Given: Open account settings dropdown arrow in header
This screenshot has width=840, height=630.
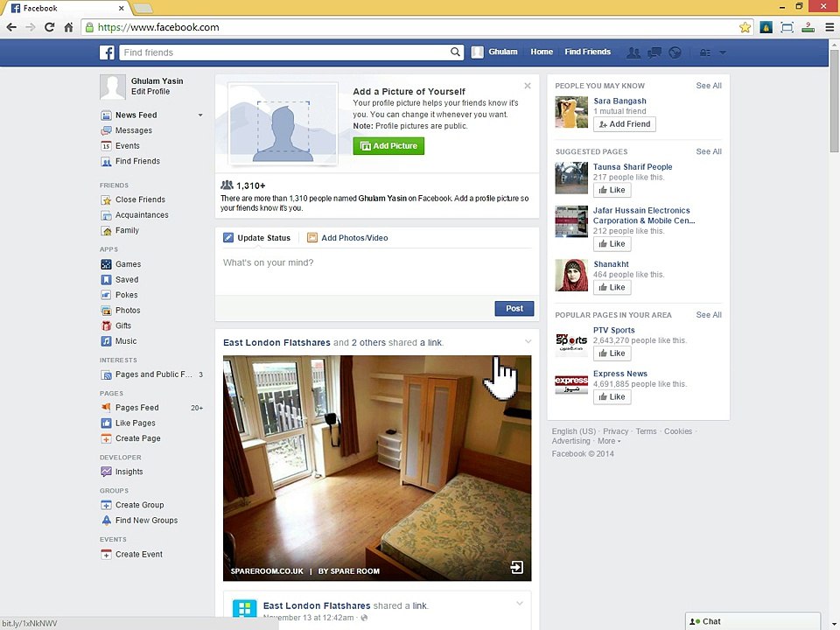Looking at the screenshot, I should click(x=722, y=52).
